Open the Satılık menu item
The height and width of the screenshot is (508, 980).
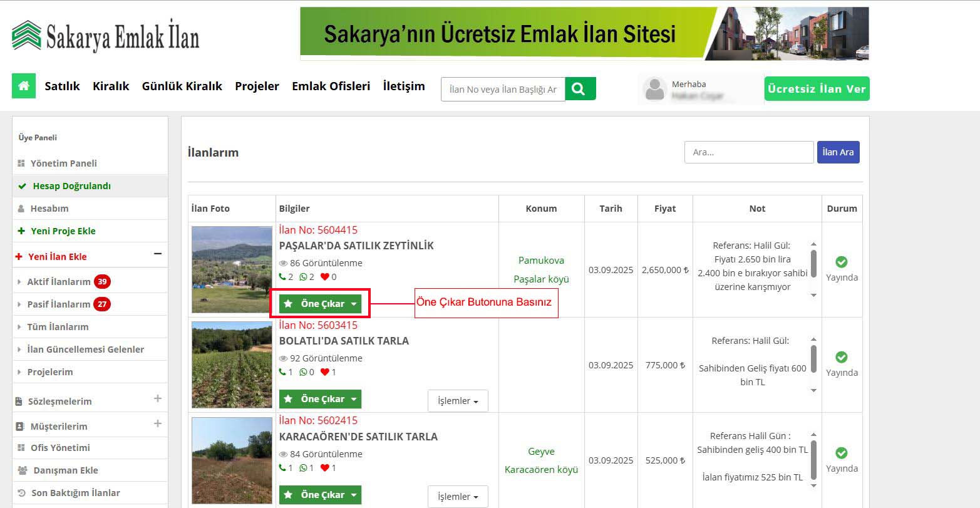(x=62, y=86)
